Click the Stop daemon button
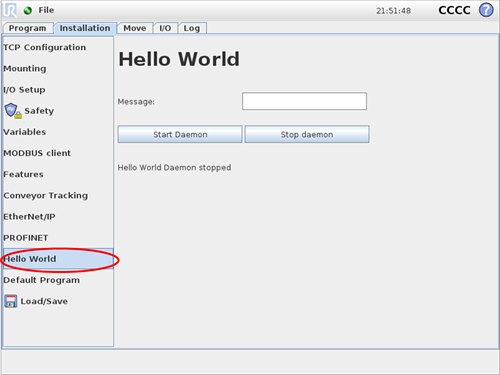Screen dimensions: 500x375 click(307, 134)
